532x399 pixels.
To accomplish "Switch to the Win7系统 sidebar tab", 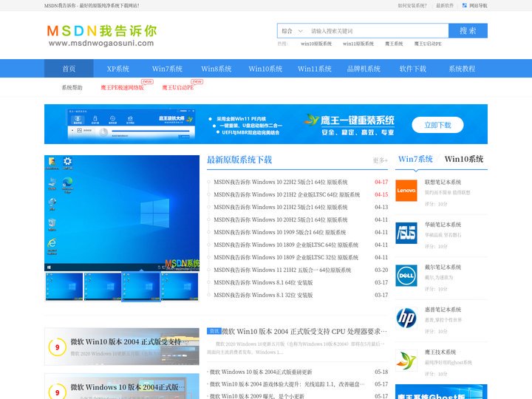I will (415, 159).
